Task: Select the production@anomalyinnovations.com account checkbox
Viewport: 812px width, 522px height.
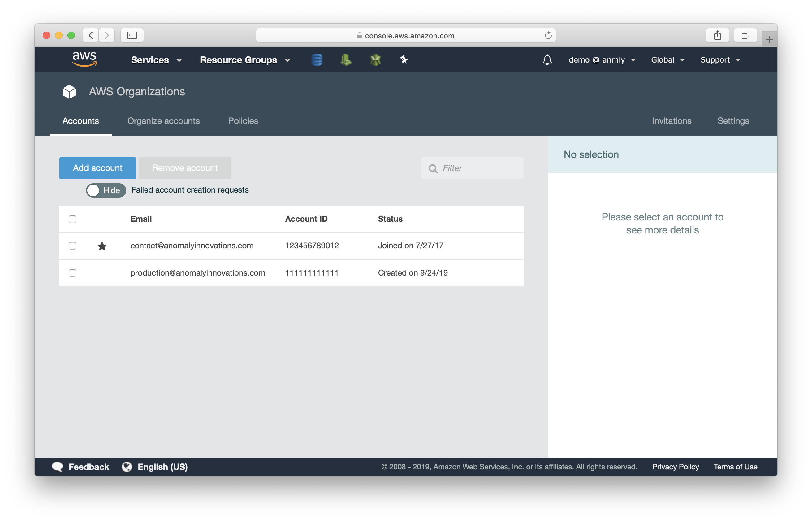Action: 71,273
